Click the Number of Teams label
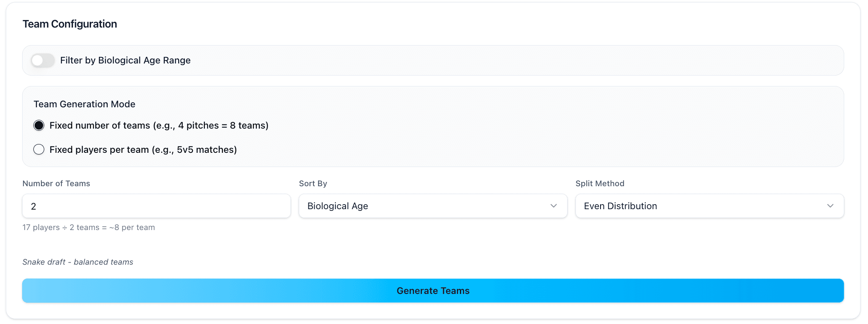Viewport: 868px width, 324px height. (x=56, y=183)
